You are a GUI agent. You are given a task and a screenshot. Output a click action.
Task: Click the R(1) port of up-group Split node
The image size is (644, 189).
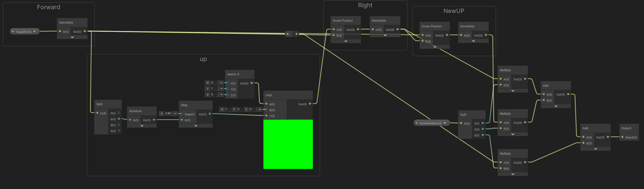[119, 113]
